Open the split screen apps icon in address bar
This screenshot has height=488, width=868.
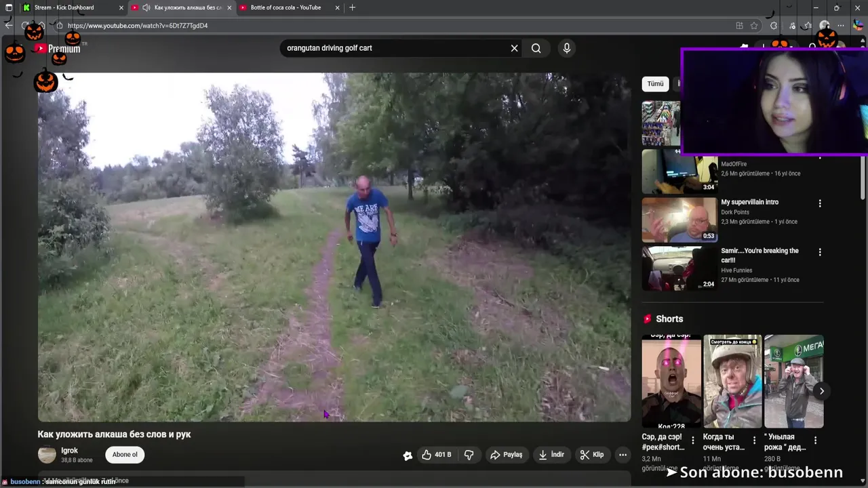(739, 26)
